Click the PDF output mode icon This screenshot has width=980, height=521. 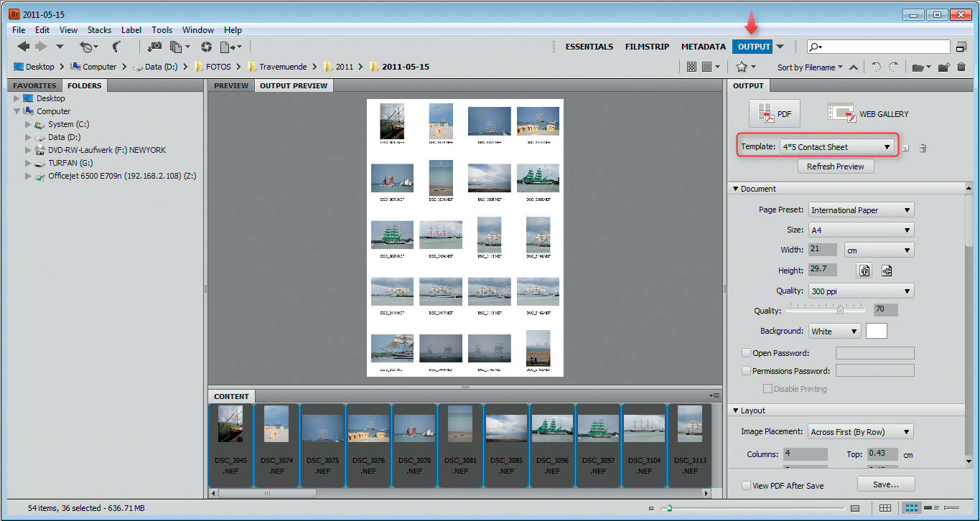click(x=774, y=113)
